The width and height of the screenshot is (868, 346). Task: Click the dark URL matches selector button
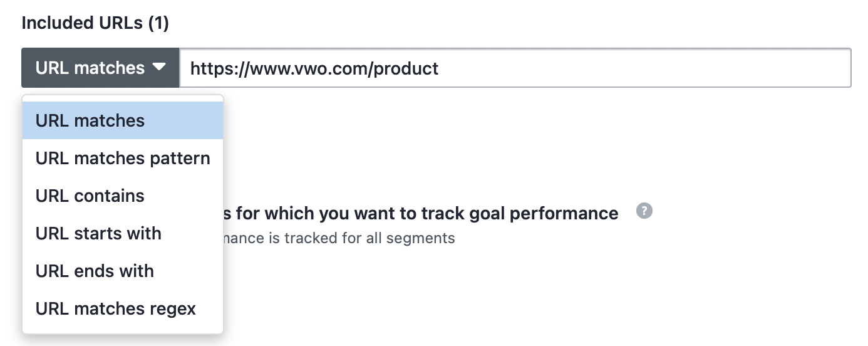click(101, 68)
